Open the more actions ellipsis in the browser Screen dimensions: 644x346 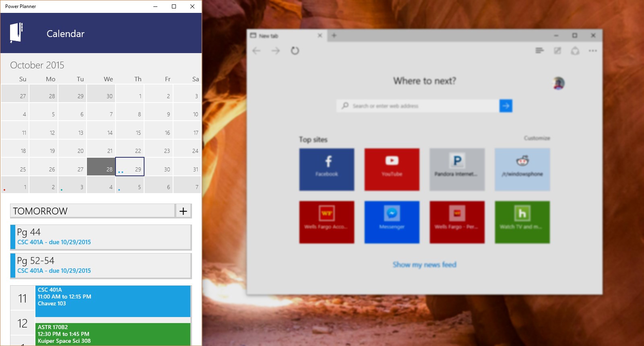click(x=593, y=51)
